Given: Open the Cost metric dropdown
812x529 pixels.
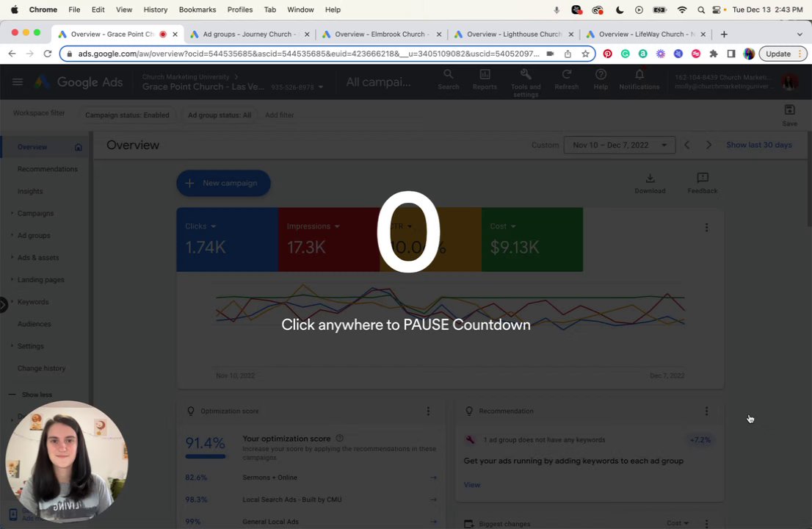Looking at the screenshot, I should pyautogui.click(x=503, y=226).
